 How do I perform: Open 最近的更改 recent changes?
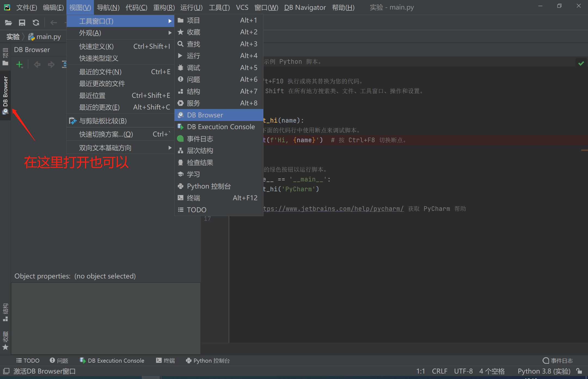[x=120, y=107]
